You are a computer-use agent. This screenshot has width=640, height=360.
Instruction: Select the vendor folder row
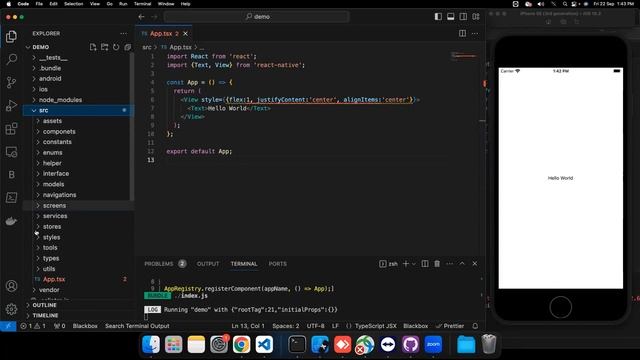[x=78, y=290]
